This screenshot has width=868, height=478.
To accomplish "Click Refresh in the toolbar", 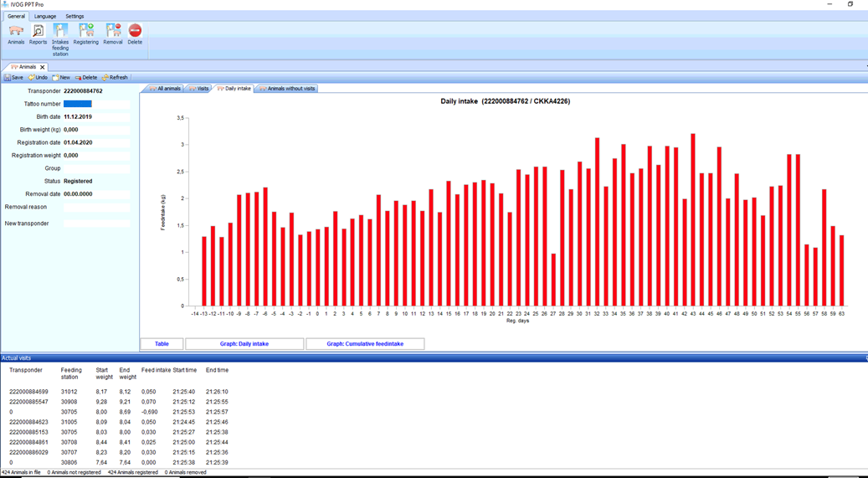I will 115,78.
